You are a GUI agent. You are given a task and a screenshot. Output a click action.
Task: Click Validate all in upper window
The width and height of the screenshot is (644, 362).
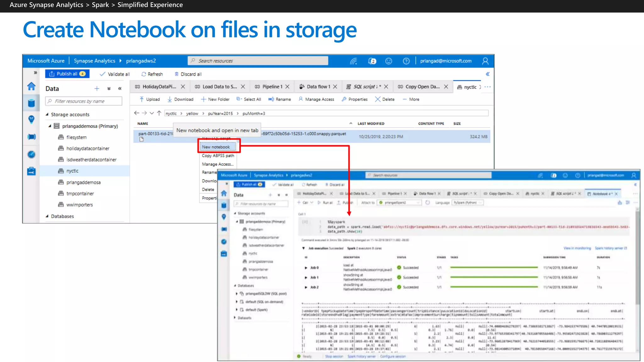(x=115, y=74)
